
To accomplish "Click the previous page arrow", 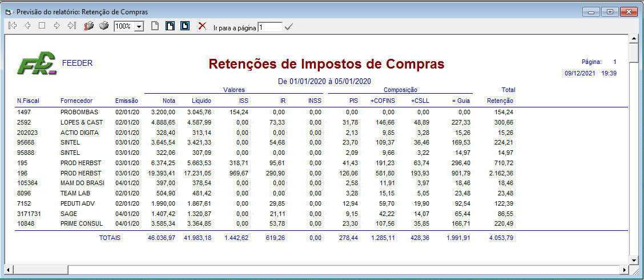I will pos(27,26).
